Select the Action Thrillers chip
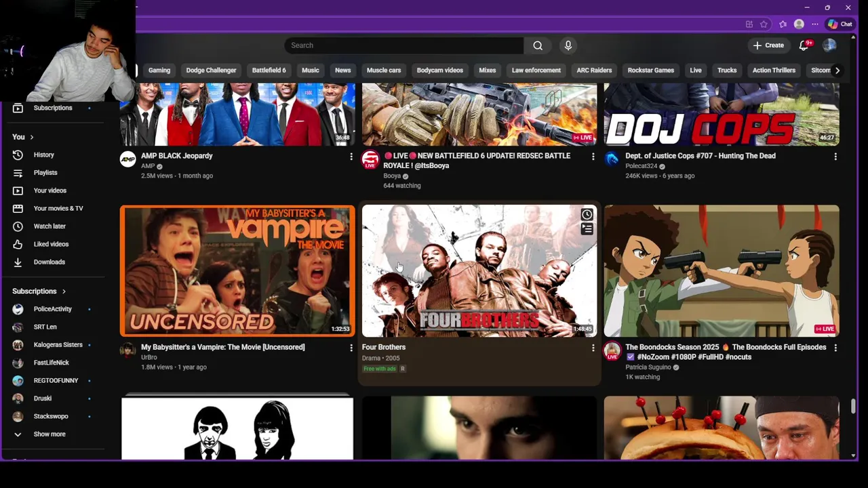Image resolution: width=868 pixels, height=488 pixels. click(x=774, y=70)
